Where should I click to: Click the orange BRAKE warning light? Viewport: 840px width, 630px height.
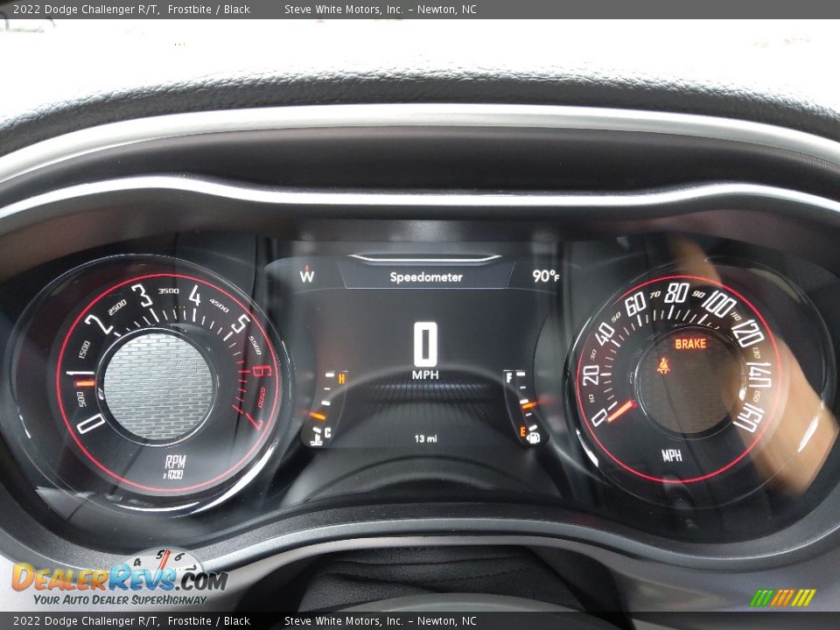coord(690,344)
